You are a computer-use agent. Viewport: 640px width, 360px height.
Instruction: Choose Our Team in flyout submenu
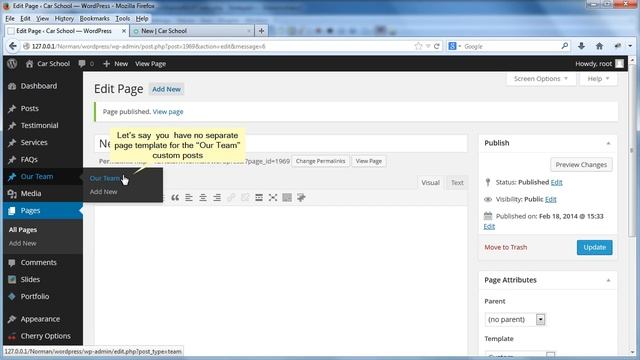105,178
